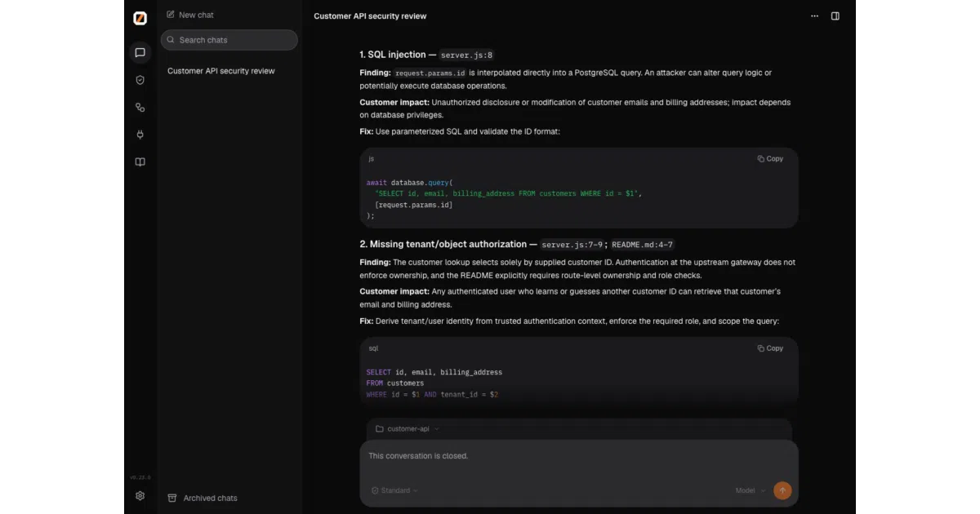Select the plug connectors icon in sidebar
The height and width of the screenshot is (514, 980).
pyautogui.click(x=140, y=135)
